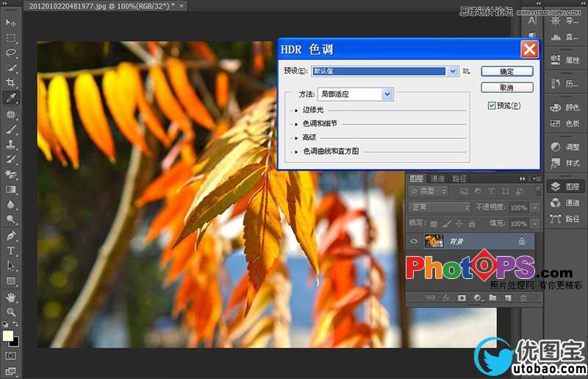Viewport: 588px width, 379px height.
Task: Select the Rectangular Marquee tool
Action: (x=11, y=38)
